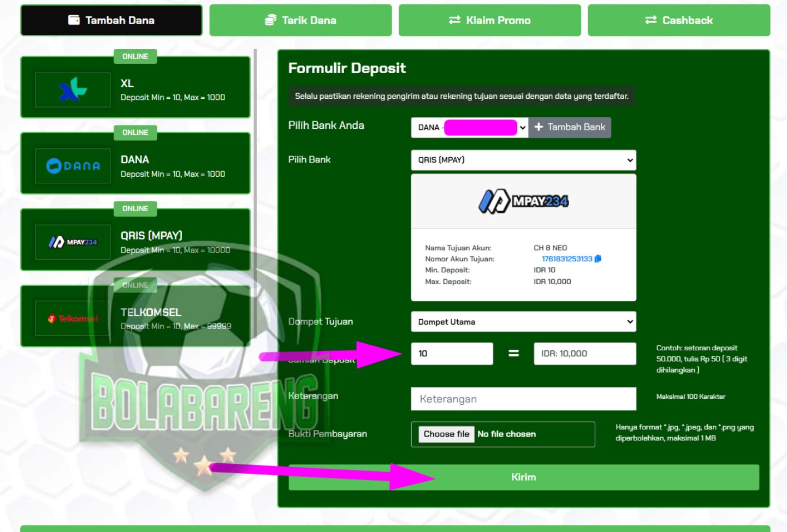Click the Nama Tujuan Akun label

pos(458,248)
